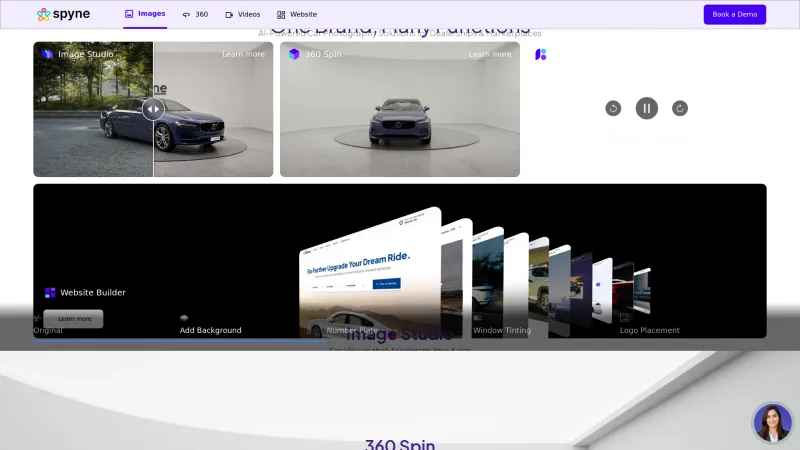Click the Add Background layer icon
The image size is (800, 450).
[184, 318]
